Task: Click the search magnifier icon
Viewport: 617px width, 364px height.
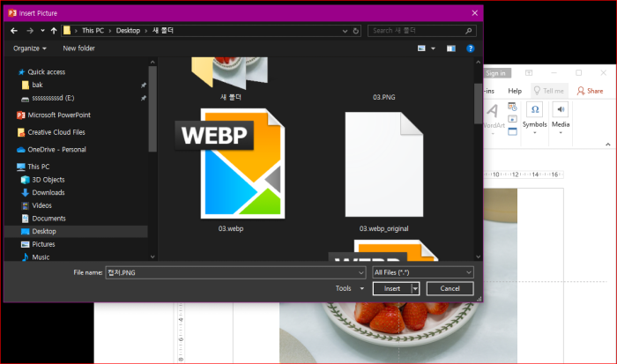Action: 469,30
